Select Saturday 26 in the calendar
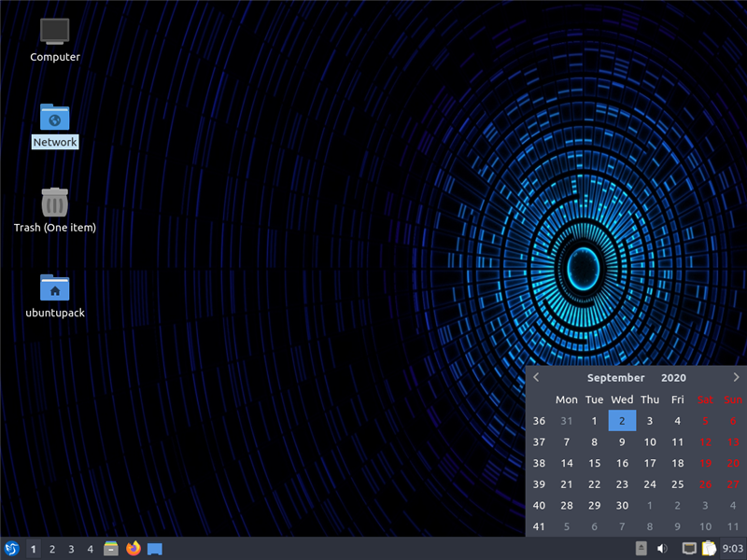747x560 pixels. click(x=705, y=484)
